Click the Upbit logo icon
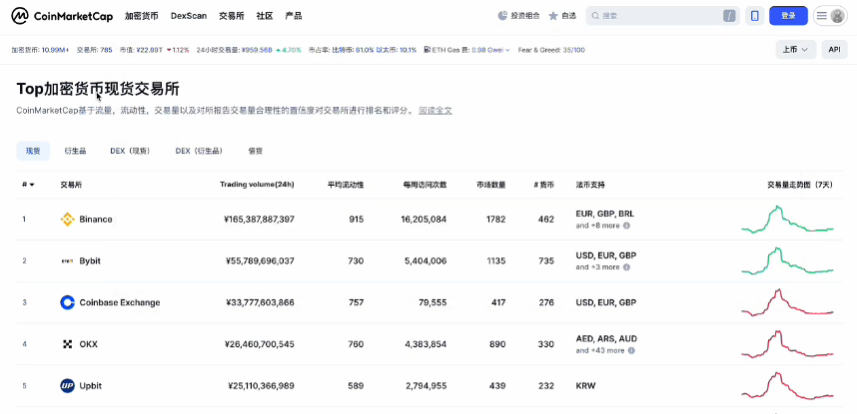Viewport: 857px width, 414px height. click(x=67, y=386)
